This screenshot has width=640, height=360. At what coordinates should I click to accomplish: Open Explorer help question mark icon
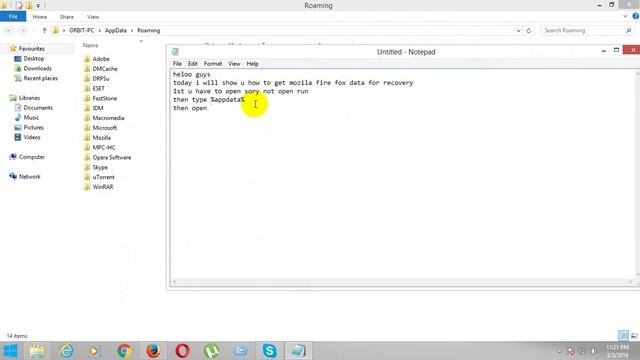pyautogui.click(x=636, y=16)
